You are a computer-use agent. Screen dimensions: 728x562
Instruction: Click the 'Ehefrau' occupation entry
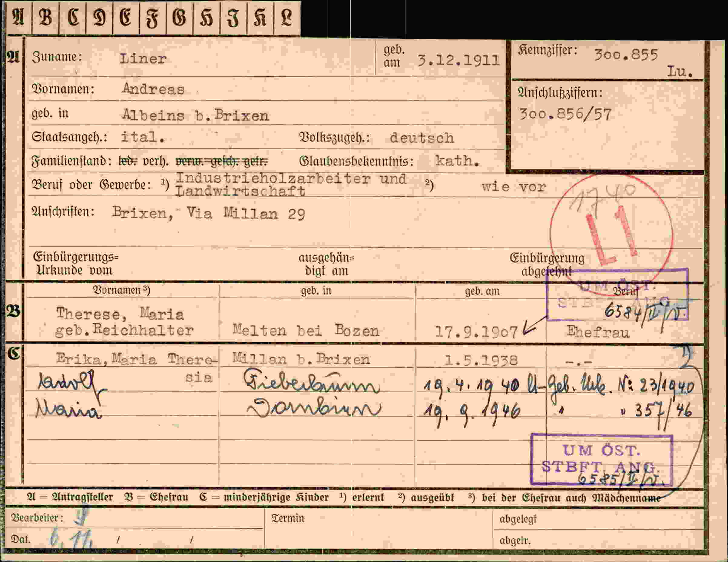point(598,332)
